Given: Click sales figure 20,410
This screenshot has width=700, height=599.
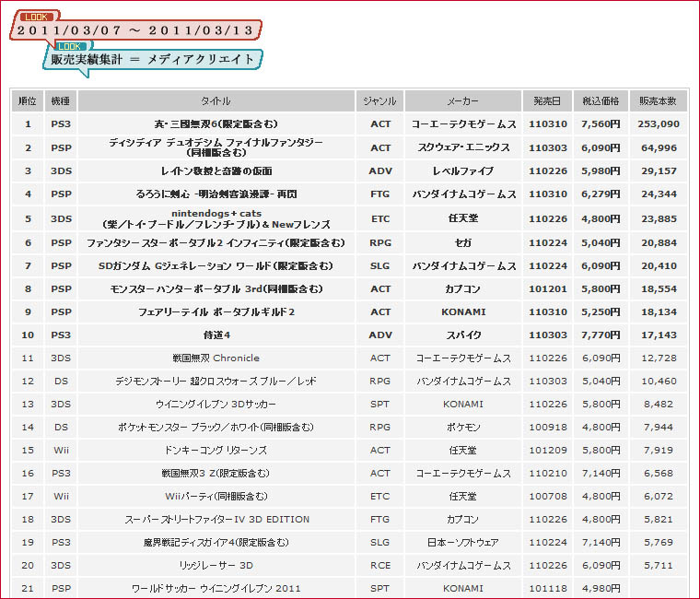Looking at the screenshot, I should click(659, 265).
